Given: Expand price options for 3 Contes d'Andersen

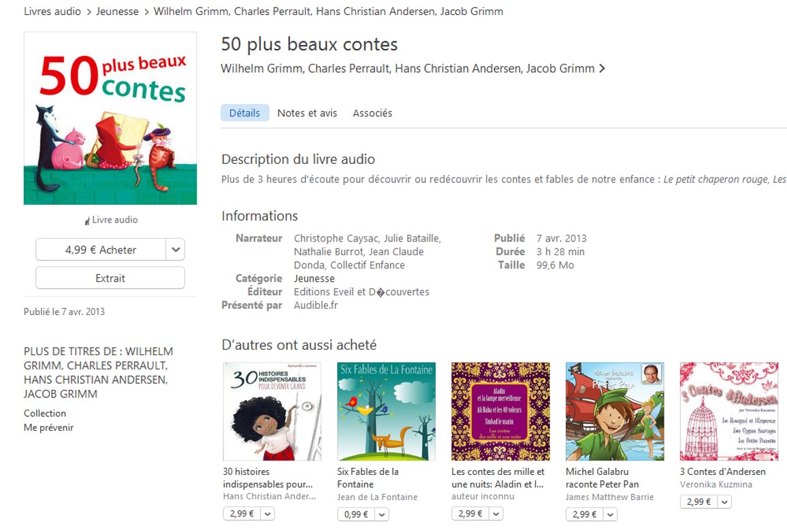Looking at the screenshot, I should [724, 502].
